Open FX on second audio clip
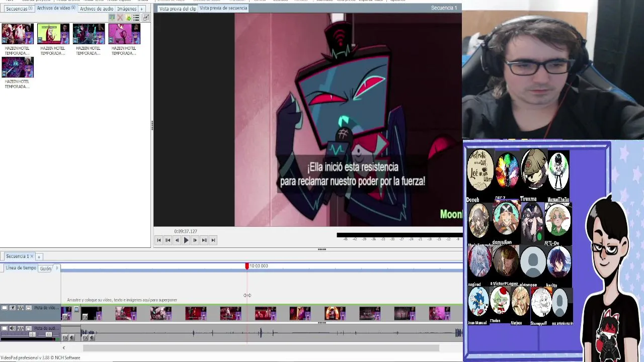The width and height of the screenshot is (644, 362). pyautogui.click(x=85, y=337)
